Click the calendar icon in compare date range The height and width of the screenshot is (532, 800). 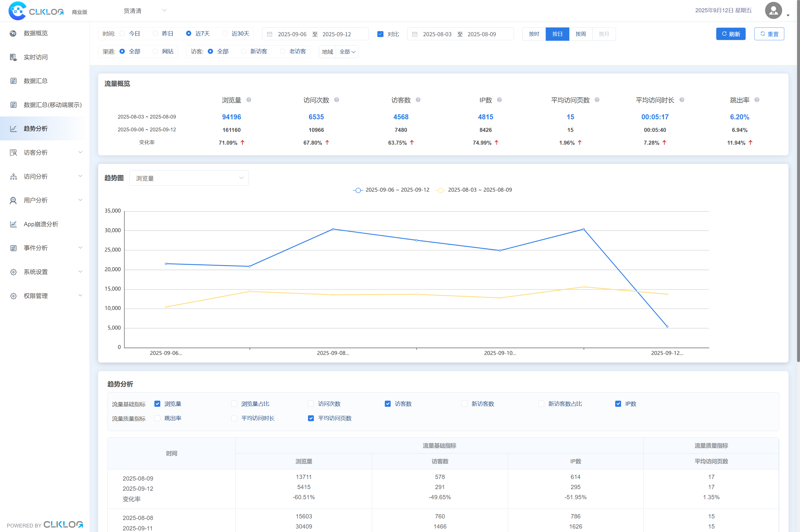[x=415, y=34]
